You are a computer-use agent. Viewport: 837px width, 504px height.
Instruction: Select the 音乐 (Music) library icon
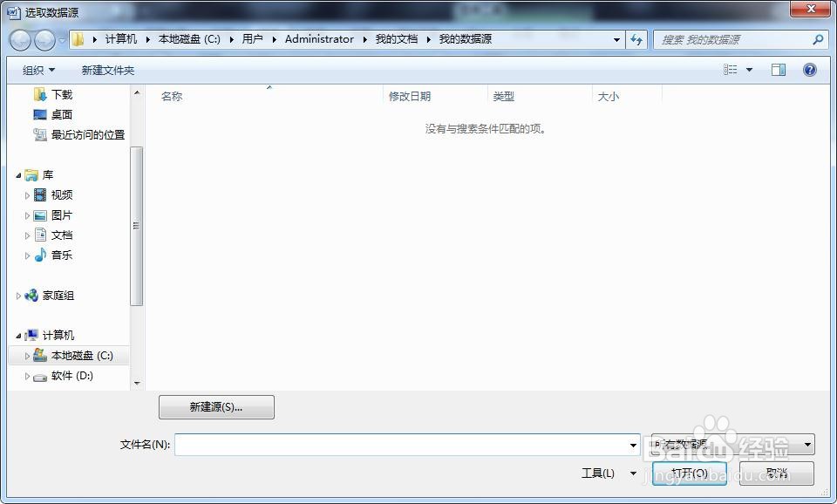42,255
